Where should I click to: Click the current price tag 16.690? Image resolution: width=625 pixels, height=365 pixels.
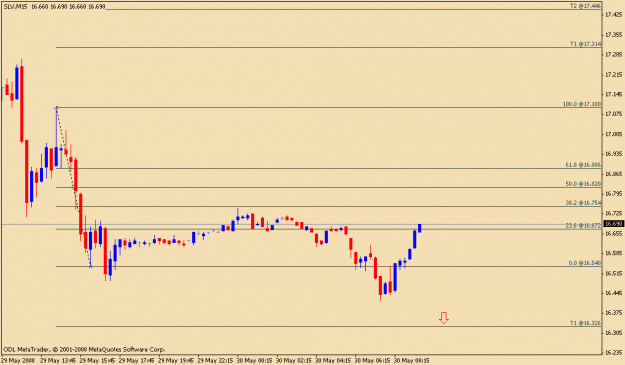pyautogui.click(x=614, y=224)
